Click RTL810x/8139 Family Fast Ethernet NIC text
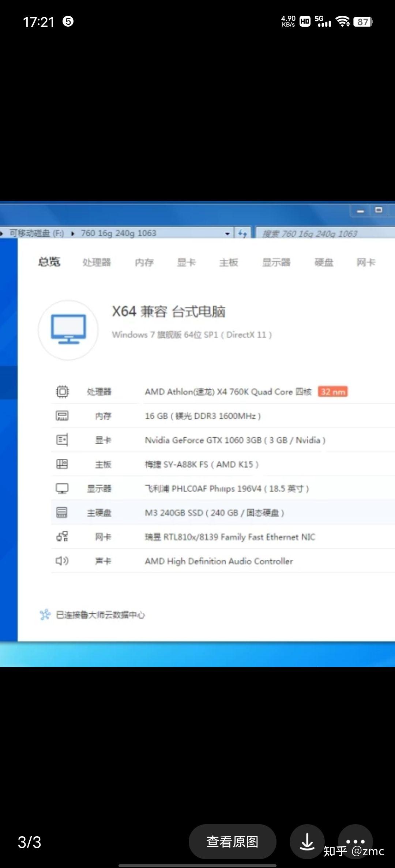Viewport: 395px width, 868px height. [x=230, y=537]
